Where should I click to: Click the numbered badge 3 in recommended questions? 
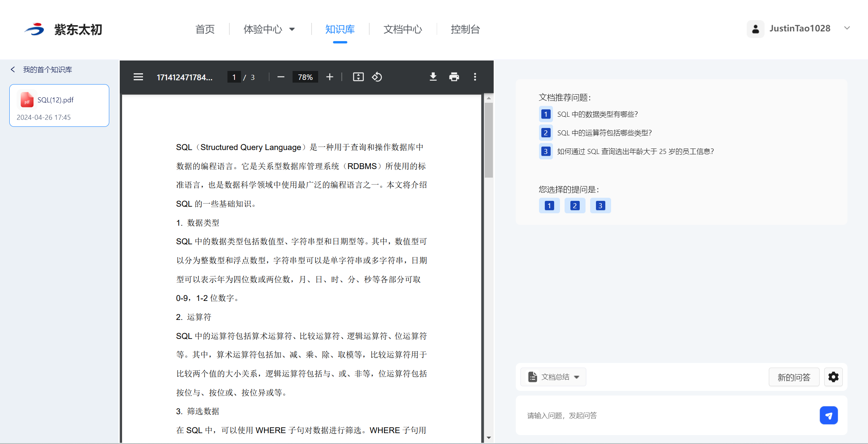(x=546, y=152)
